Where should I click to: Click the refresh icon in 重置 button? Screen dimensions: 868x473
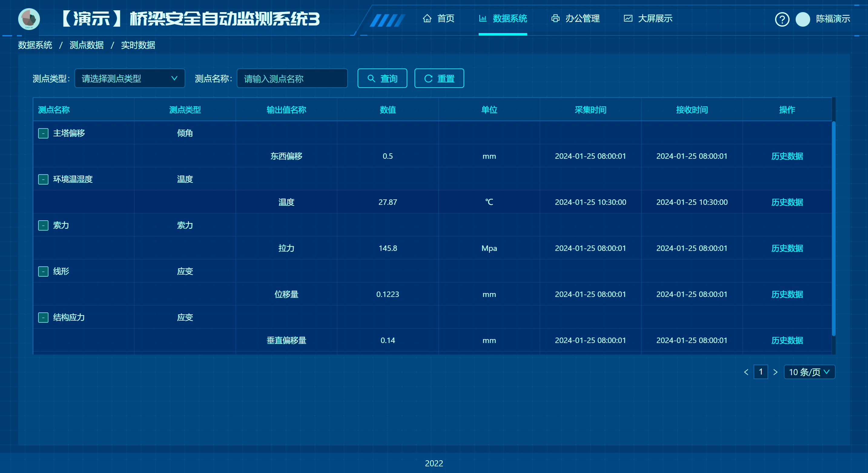click(x=428, y=78)
